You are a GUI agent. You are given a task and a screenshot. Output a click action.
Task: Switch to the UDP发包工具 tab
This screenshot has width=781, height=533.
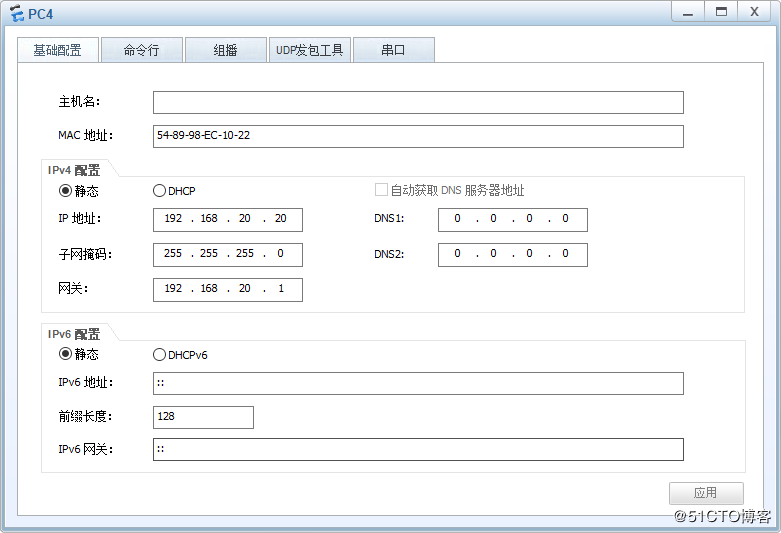tap(310, 50)
